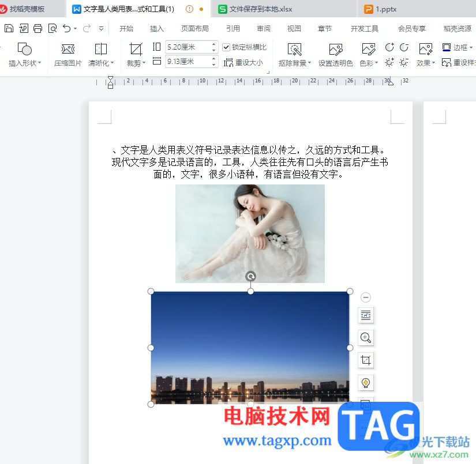Screen dimensions: 476x464
Task: Click the increase contrast icon
Action: [x=389, y=47]
